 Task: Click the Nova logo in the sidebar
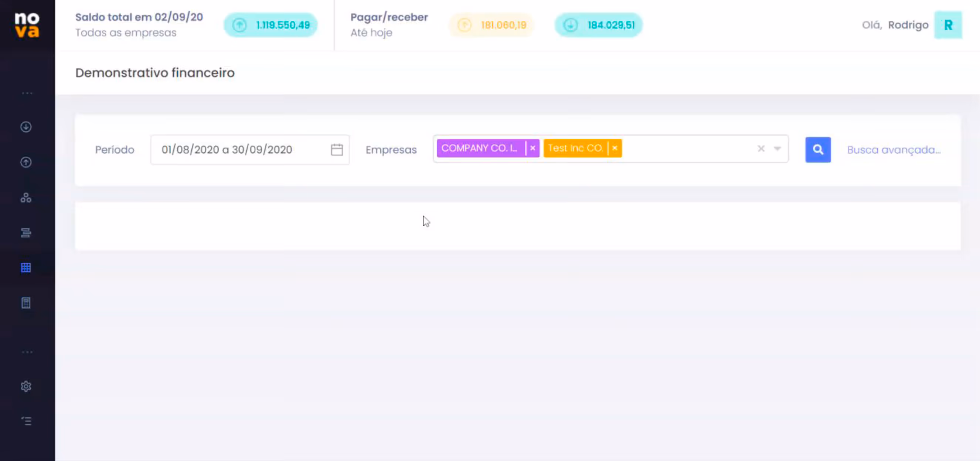click(27, 25)
